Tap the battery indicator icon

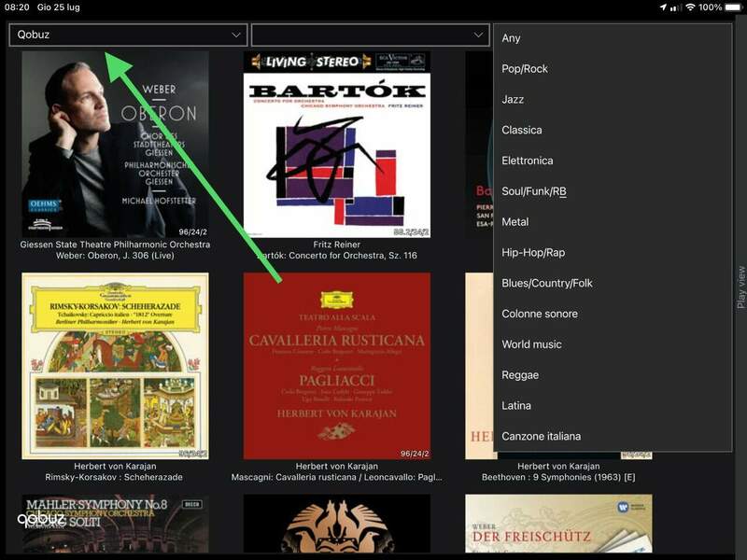coord(734,7)
